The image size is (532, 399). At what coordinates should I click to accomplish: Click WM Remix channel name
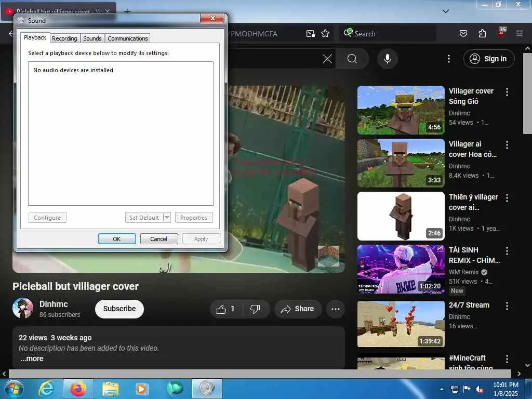463,272
